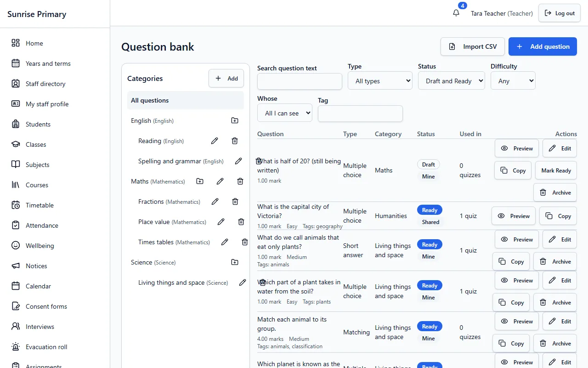The width and height of the screenshot is (588, 368).
Task: Edit the Fractions category
Action: tap(215, 201)
